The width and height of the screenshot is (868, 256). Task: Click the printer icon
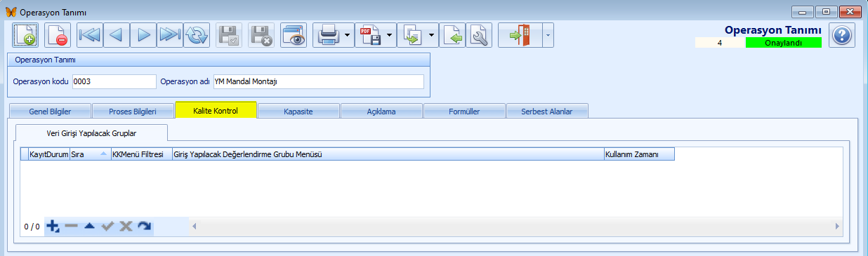[328, 35]
